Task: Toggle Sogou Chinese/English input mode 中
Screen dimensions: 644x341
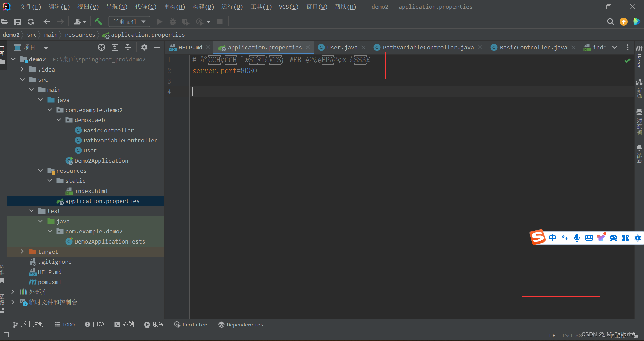Action: 552,238
